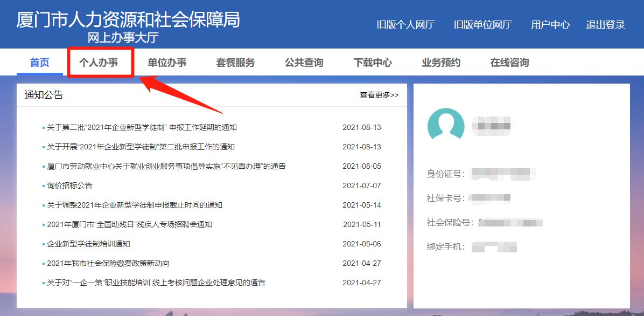Screen dimensions: 644x316
Task: Open 社会保险缴费政策新动向 notice
Action: [x=108, y=264]
